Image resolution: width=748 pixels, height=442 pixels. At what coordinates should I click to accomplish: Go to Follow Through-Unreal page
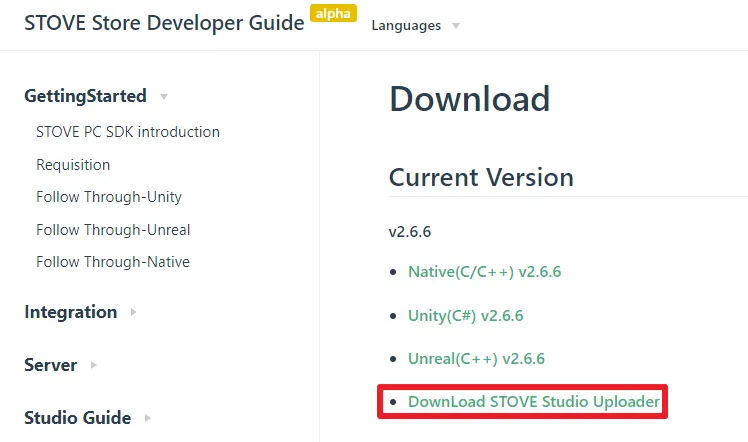pyautogui.click(x=113, y=229)
